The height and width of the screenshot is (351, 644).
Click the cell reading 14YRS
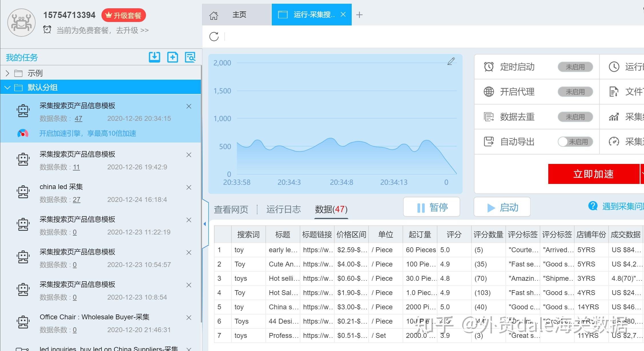[x=591, y=307]
